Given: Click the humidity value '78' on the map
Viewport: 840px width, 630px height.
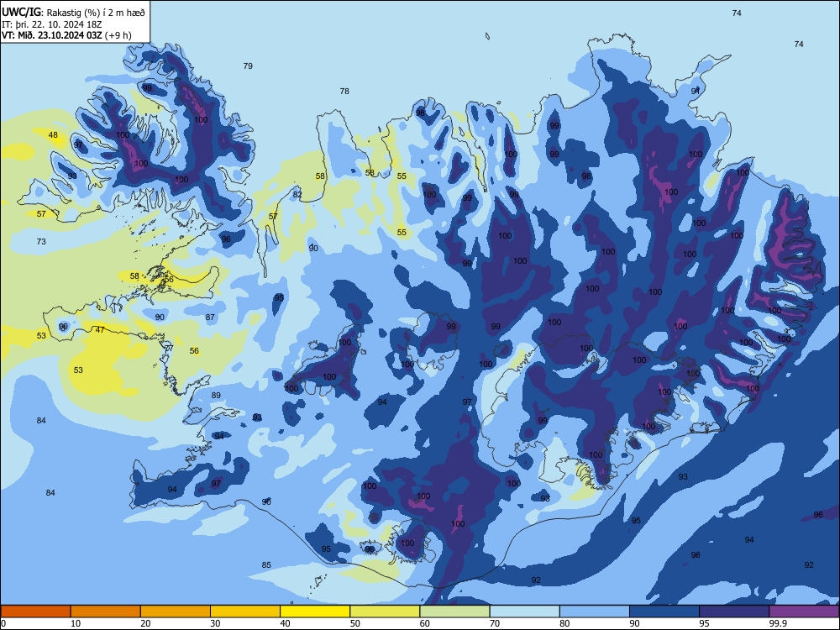Looking at the screenshot, I should click(344, 91).
